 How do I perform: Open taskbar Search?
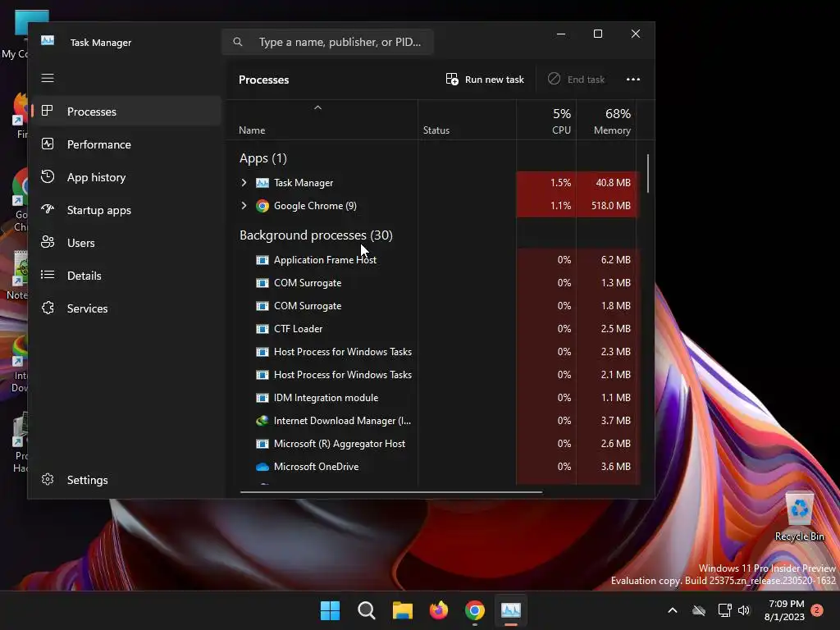[367, 610]
